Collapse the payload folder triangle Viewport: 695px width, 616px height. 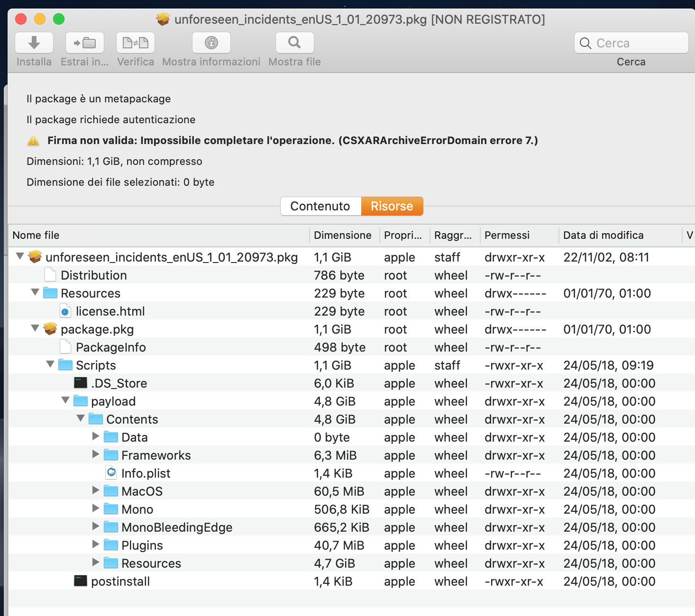pos(65,400)
